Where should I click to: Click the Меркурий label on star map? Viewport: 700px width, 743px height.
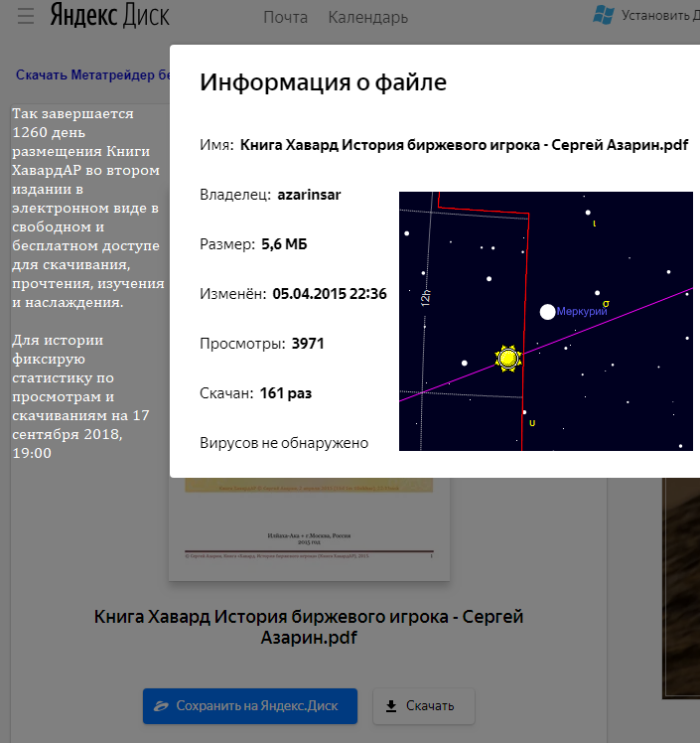(x=581, y=312)
